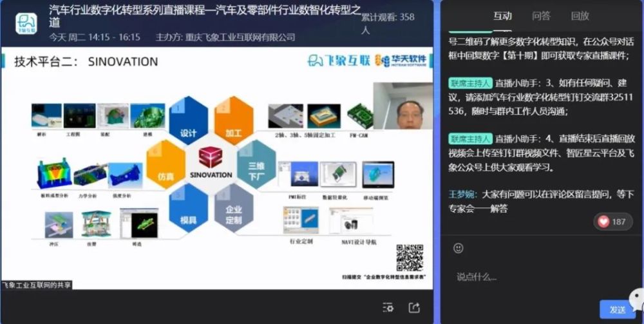Screen dimensions: 644x324
Task: Click the 移动端浏览 tablet thumbnail
Action: click(x=378, y=175)
